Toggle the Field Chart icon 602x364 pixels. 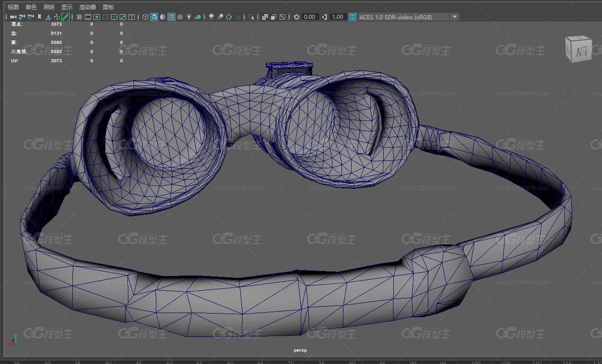click(114, 17)
